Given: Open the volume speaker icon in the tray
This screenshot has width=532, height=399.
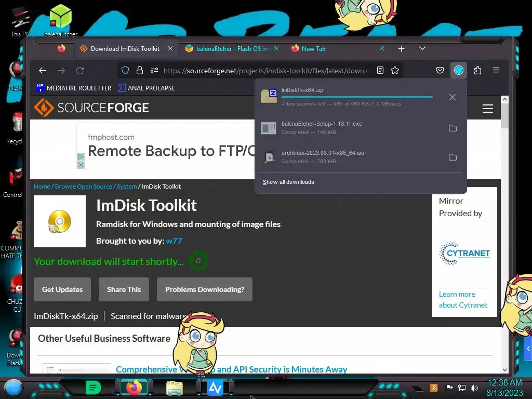Looking at the screenshot, I should pyautogui.click(x=474, y=388).
